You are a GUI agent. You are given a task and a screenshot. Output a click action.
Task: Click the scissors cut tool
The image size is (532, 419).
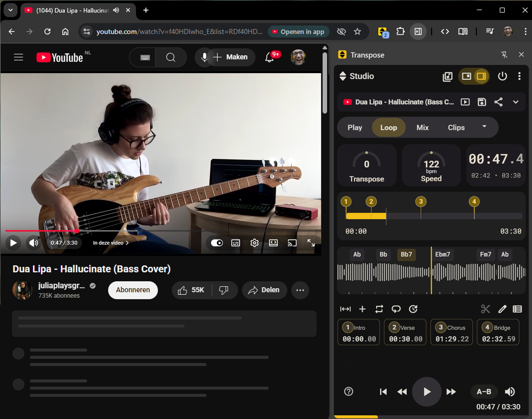point(485,309)
